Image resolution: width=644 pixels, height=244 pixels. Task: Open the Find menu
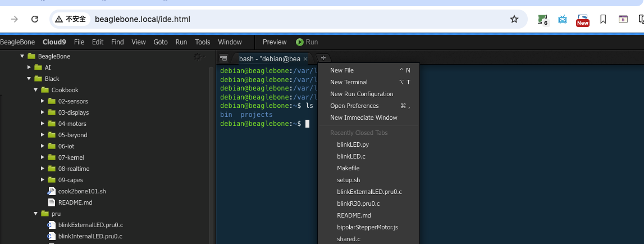117,42
